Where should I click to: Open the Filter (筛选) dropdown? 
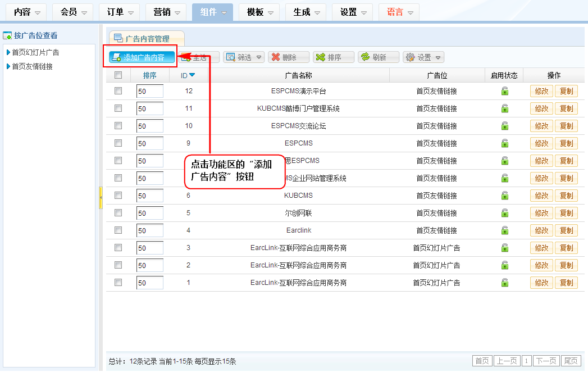(244, 57)
